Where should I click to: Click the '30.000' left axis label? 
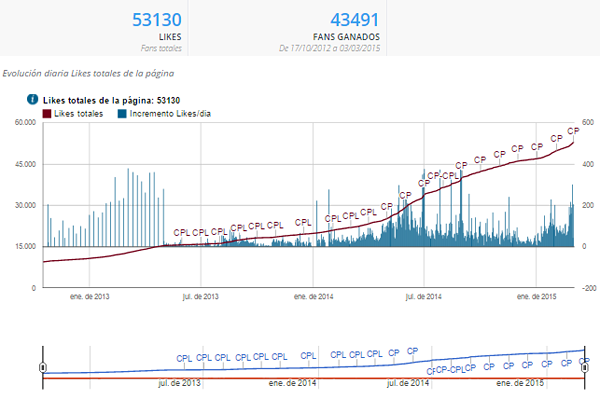tap(25, 205)
